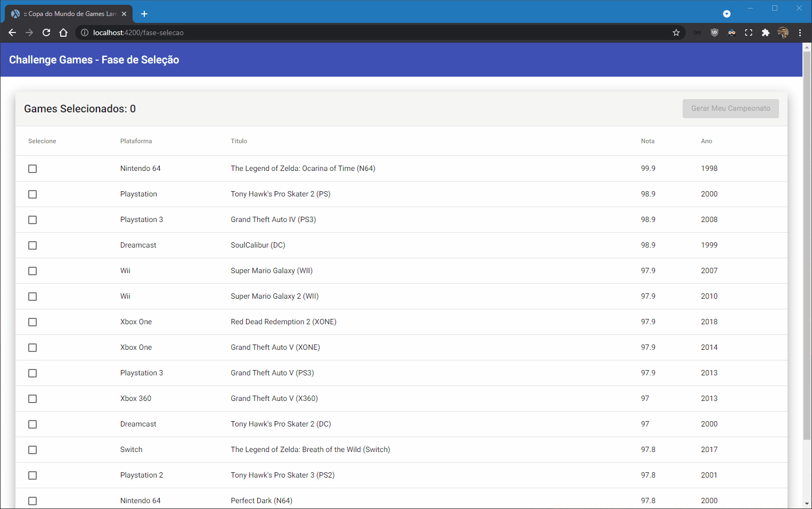812x509 pixels.
Task: Click the incognito-style extension icon
Action: (732, 32)
